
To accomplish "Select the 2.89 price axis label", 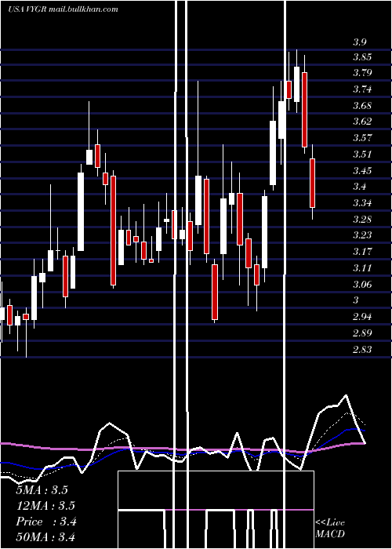I will tap(362, 333).
